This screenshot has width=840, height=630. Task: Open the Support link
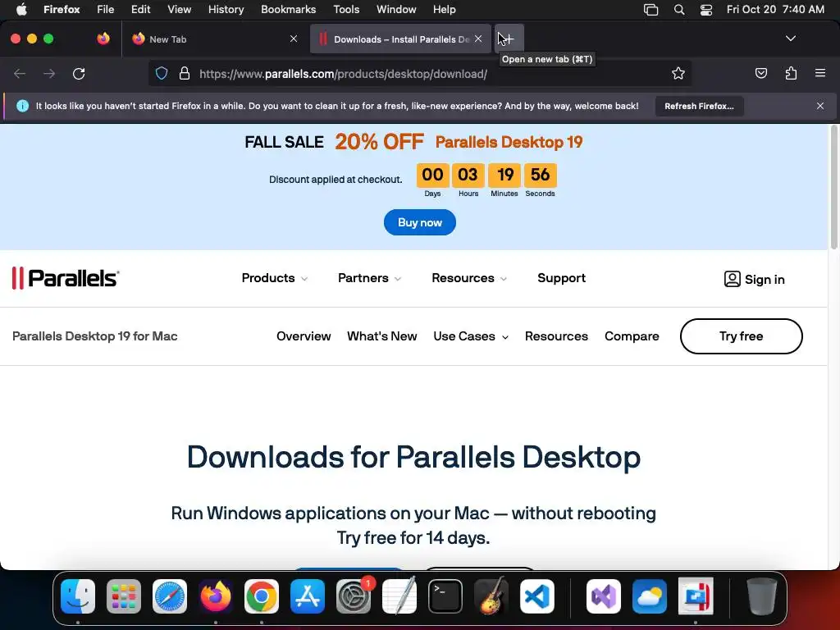561,278
